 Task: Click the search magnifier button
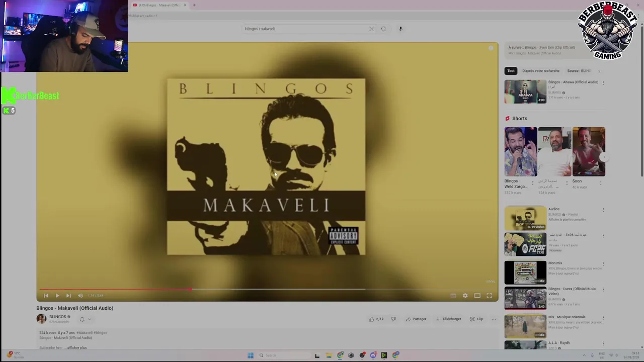tap(383, 29)
